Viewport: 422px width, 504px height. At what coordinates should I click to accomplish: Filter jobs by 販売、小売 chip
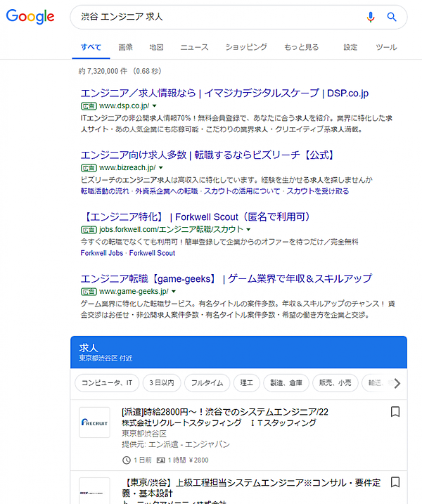(x=335, y=383)
